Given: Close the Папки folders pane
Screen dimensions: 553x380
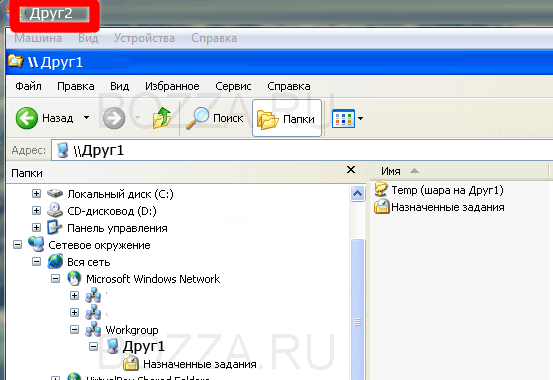Looking at the screenshot, I should pos(351,170).
